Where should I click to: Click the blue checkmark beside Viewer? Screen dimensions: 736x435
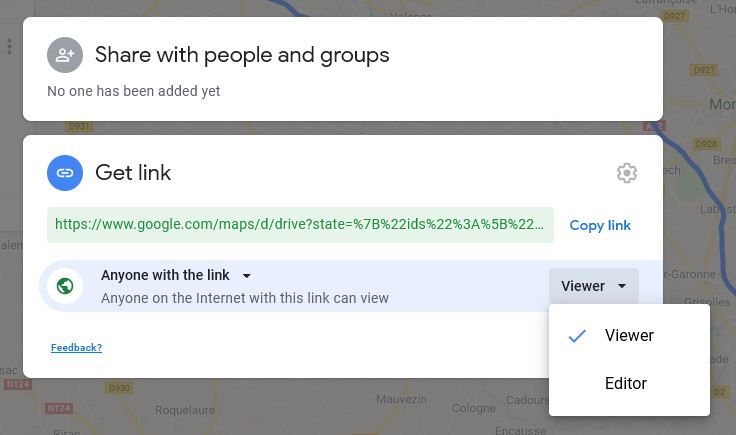(577, 336)
